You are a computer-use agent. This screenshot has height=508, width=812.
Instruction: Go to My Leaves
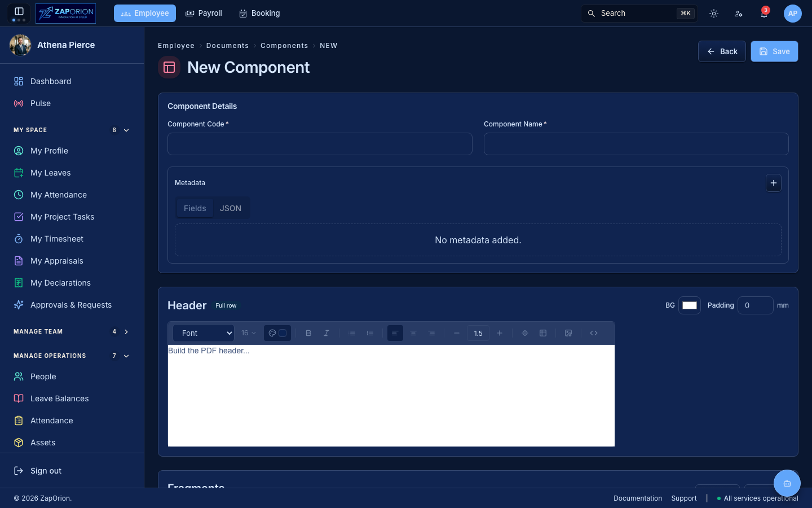click(x=72, y=173)
